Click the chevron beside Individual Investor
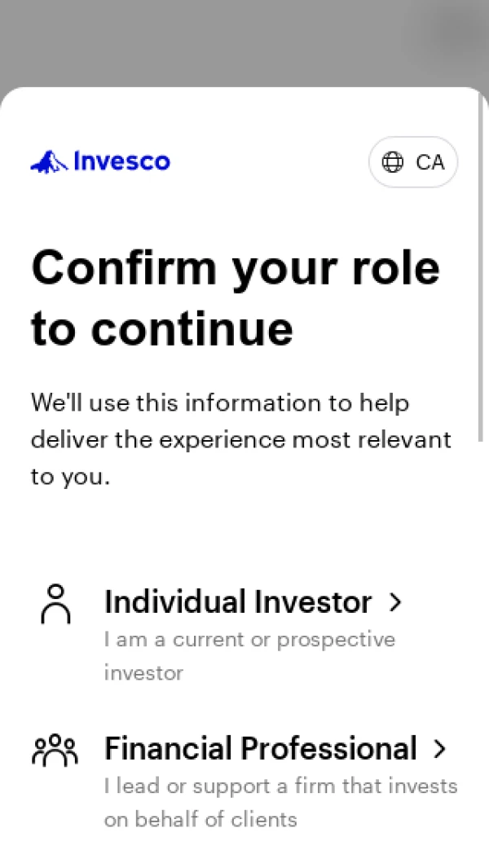The height and width of the screenshot is (868, 489). [395, 602]
